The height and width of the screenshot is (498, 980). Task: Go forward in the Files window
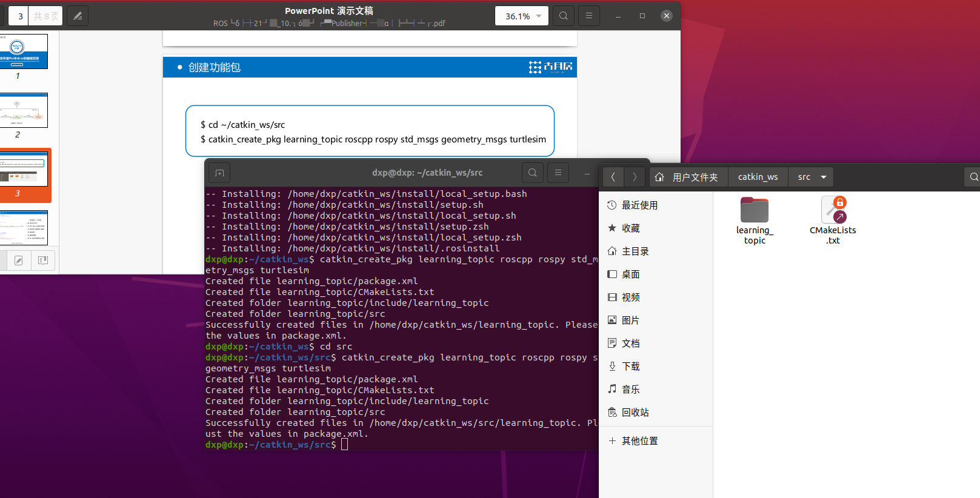point(635,177)
